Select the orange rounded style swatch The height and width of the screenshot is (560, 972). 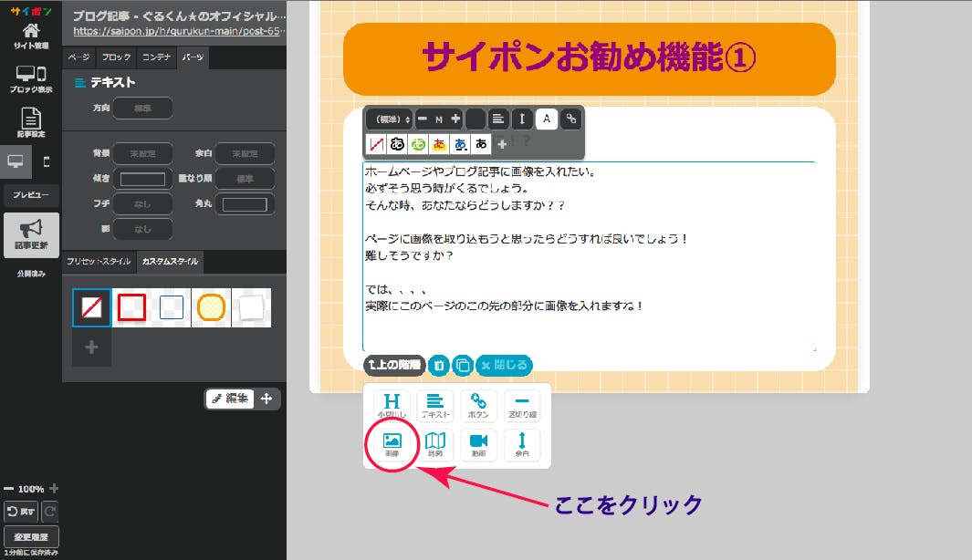[211, 307]
